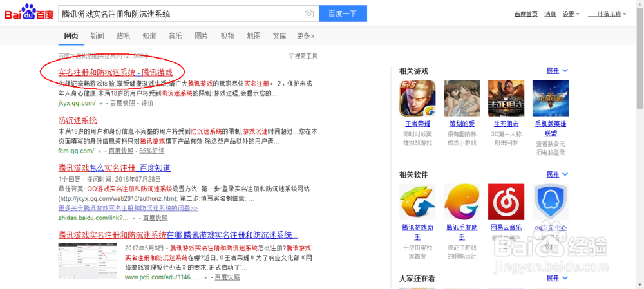This screenshot has height=289, width=644.
Task: Open 腾讯手游助手 text link
Action: [x=462, y=232]
